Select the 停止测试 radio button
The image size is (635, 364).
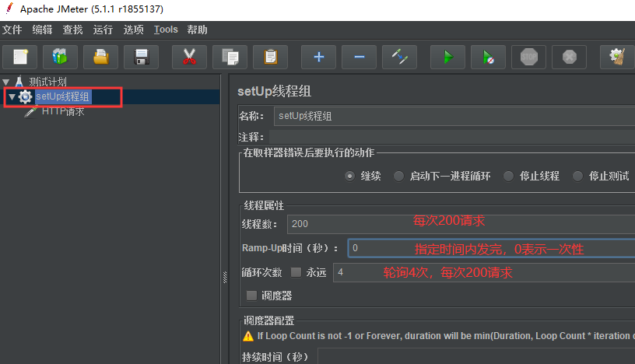click(577, 176)
